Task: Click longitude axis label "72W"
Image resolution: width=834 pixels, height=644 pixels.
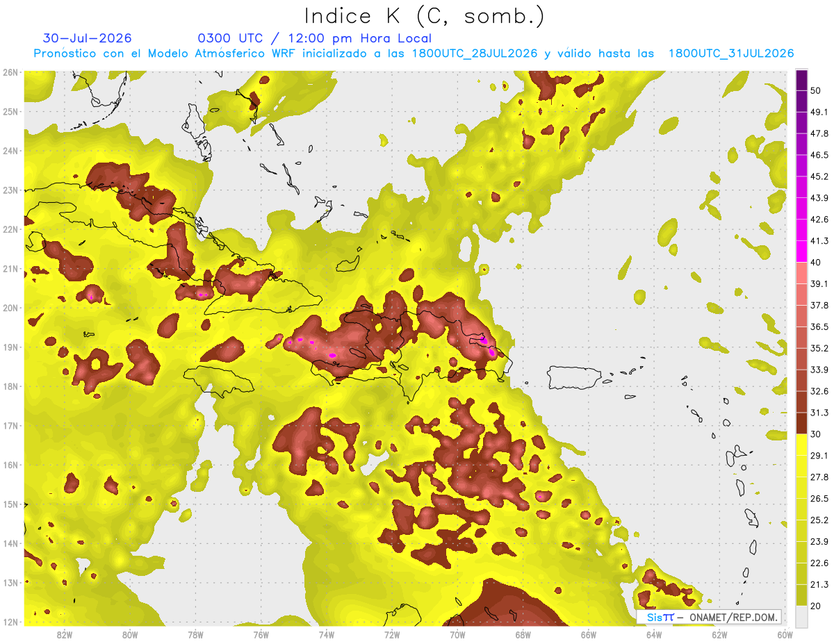Action: [x=392, y=634]
